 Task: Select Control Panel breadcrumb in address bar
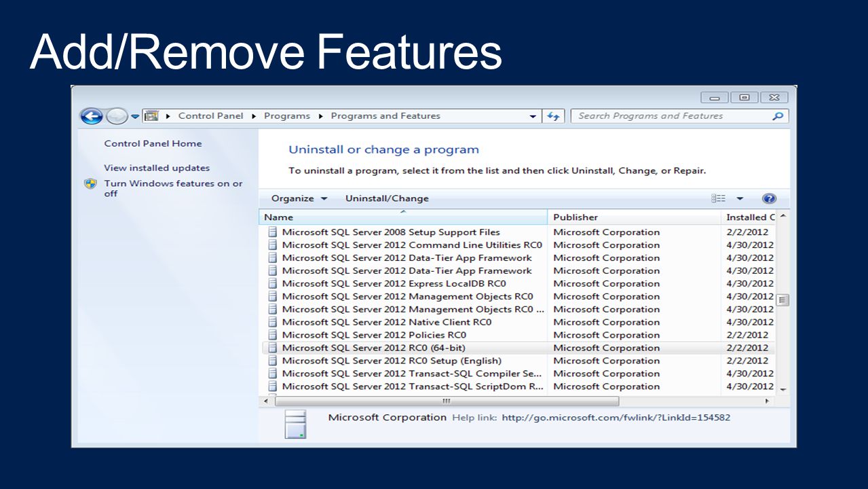pos(210,116)
